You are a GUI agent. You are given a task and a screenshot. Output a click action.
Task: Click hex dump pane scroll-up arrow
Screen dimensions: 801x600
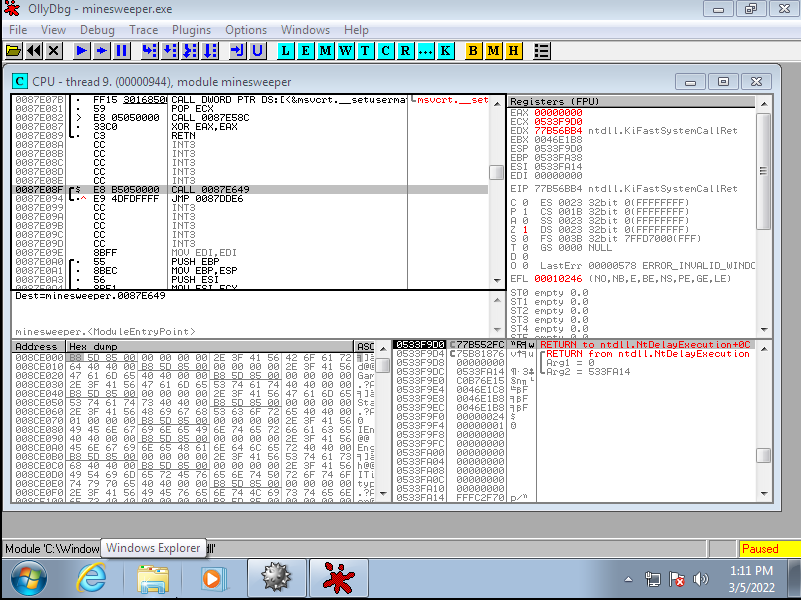pos(383,349)
